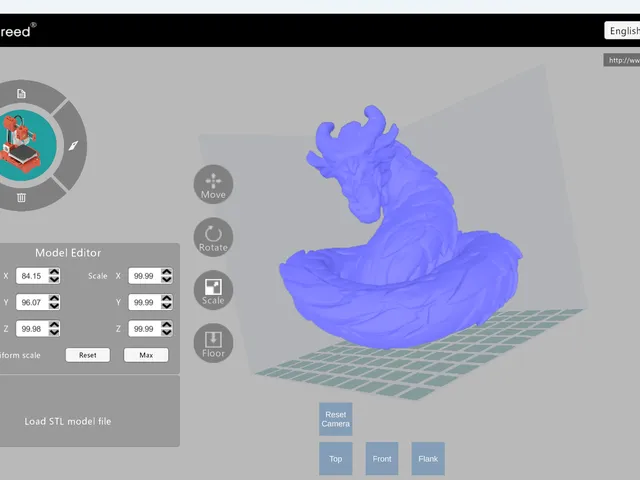Image resolution: width=640 pixels, height=480 pixels.
Task: Click the edit model icon on dial
Action: [73, 146]
